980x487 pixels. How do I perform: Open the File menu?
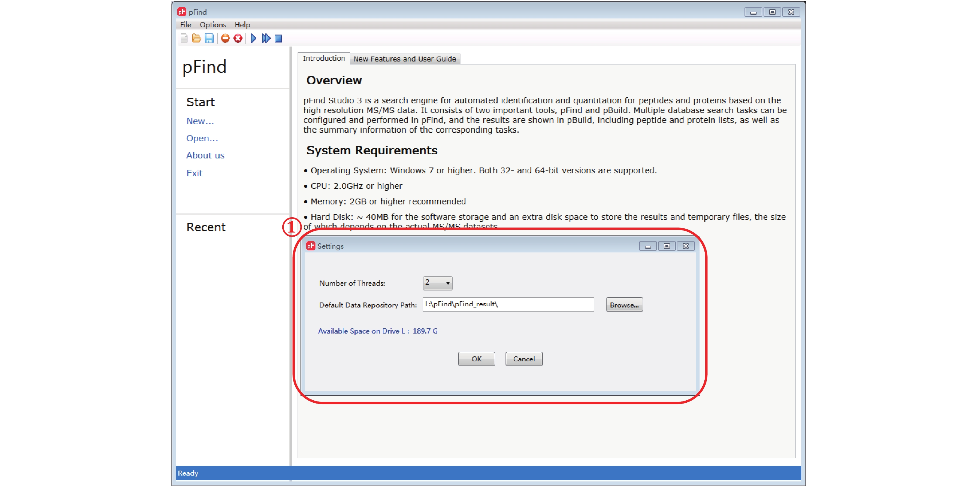(186, 25)
